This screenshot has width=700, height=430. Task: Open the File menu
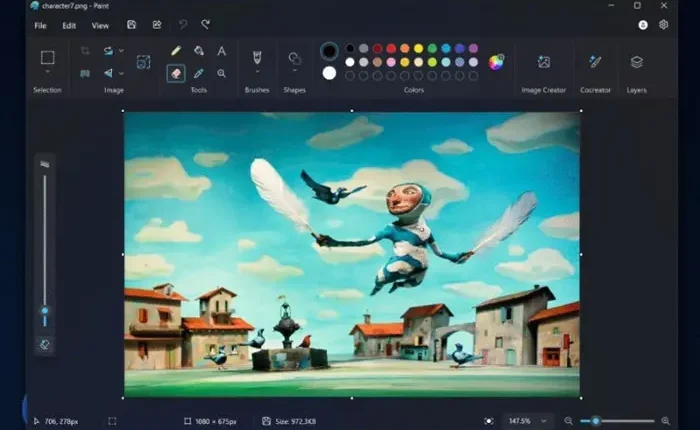[x=41, y=25]
